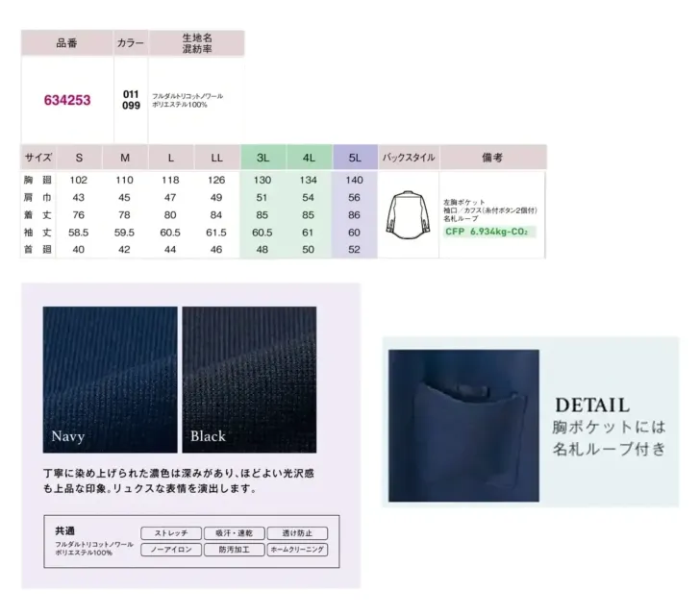700x615 pixels.
Task: Click the 品番 column header
Action: point(67,43)
